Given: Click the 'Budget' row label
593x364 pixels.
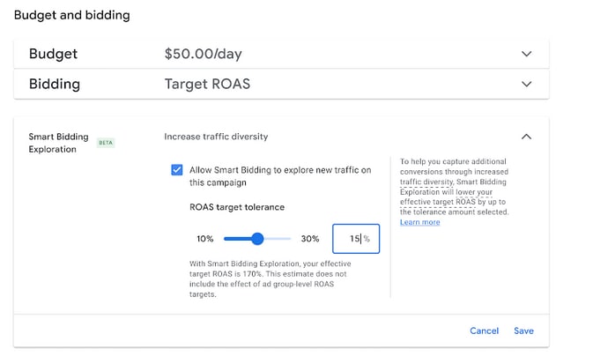Looking at the screenshot, I should [x=54, y=54].
